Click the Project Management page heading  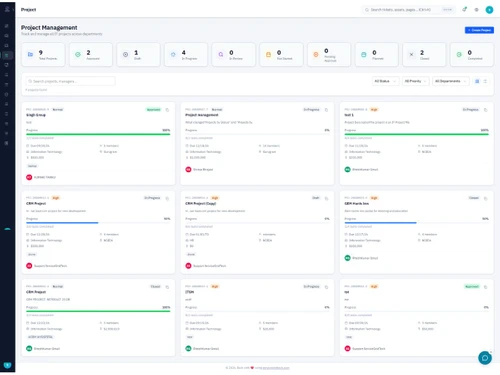tap(49, 28)
